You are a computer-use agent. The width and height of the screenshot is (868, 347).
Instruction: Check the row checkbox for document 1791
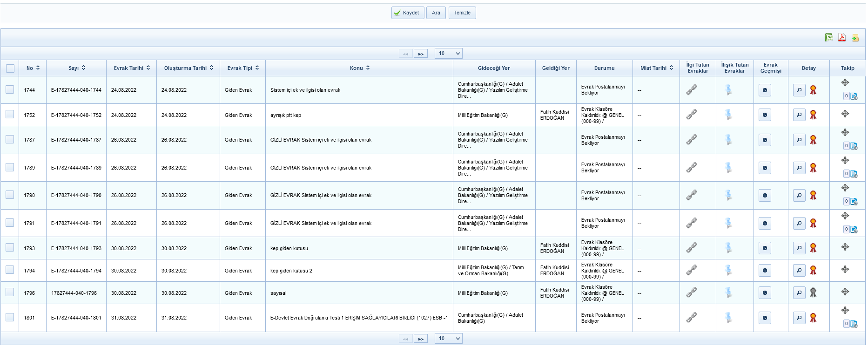pyautogui.click(x=10, y=223)
